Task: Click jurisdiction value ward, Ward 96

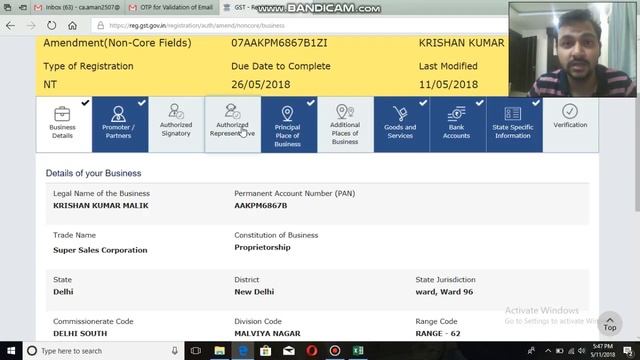Action: click(x=444, y=292)
